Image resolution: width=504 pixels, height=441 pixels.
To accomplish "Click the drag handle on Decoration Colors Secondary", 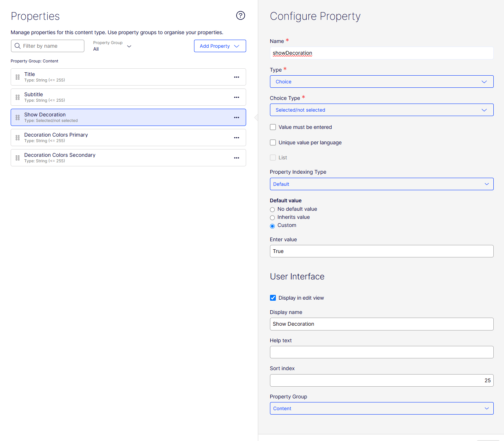I will coord(18,158).
